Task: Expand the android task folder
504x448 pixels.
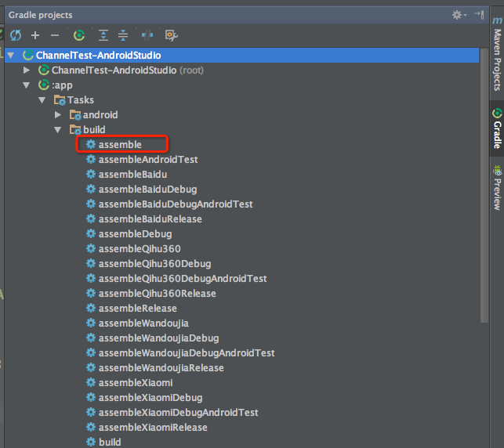Action: coord(58,114)
